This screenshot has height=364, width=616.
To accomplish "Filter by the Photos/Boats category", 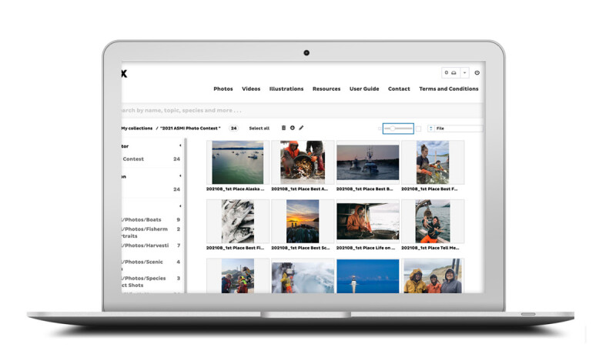I will pos(143,220).
